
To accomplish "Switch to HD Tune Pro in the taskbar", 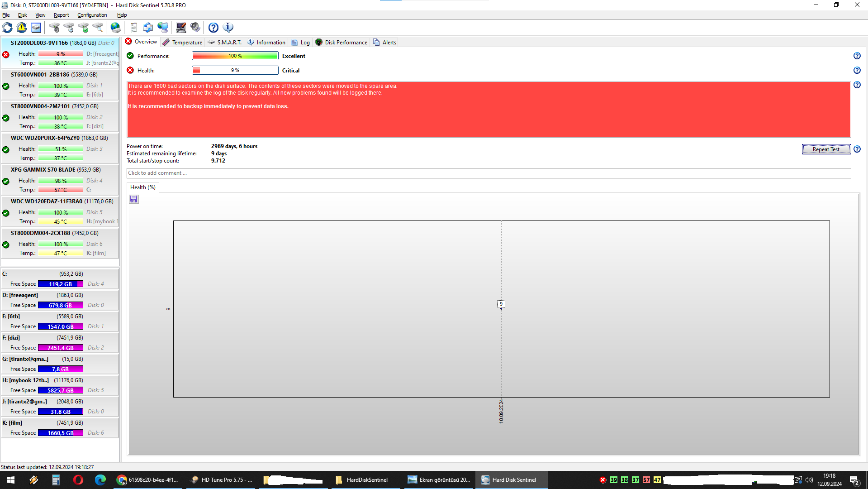I will point(222,480).
